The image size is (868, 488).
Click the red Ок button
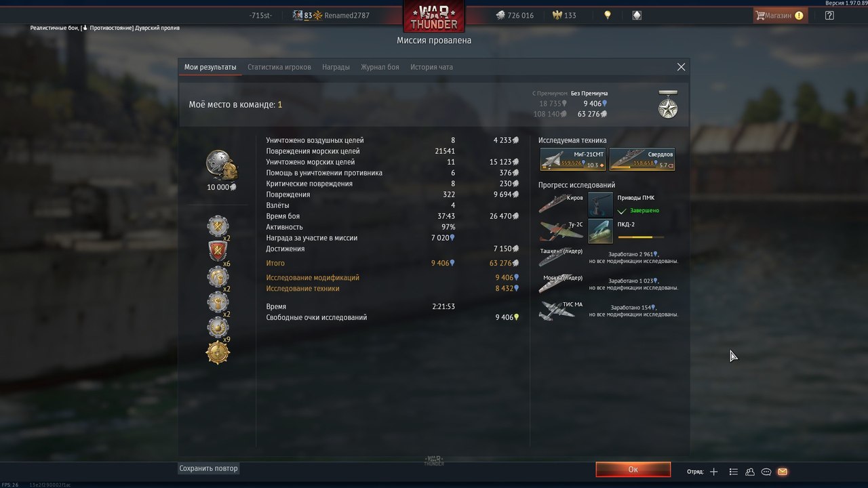coord(633,469)
